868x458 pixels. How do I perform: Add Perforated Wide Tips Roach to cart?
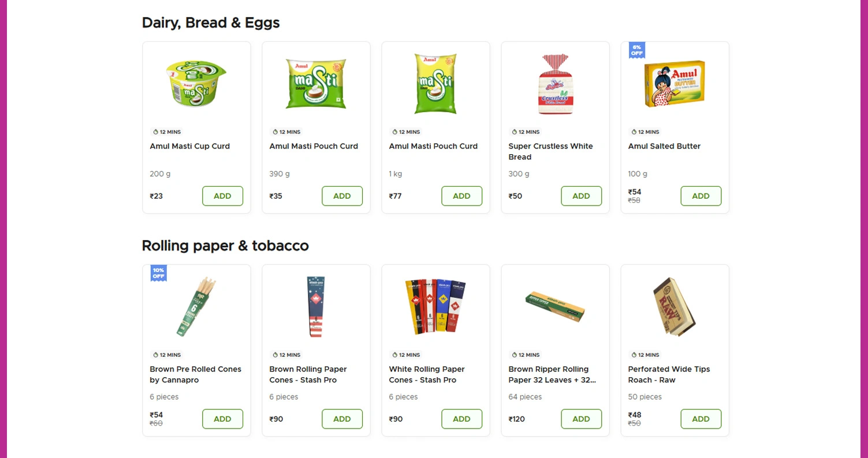coord(701,419)
